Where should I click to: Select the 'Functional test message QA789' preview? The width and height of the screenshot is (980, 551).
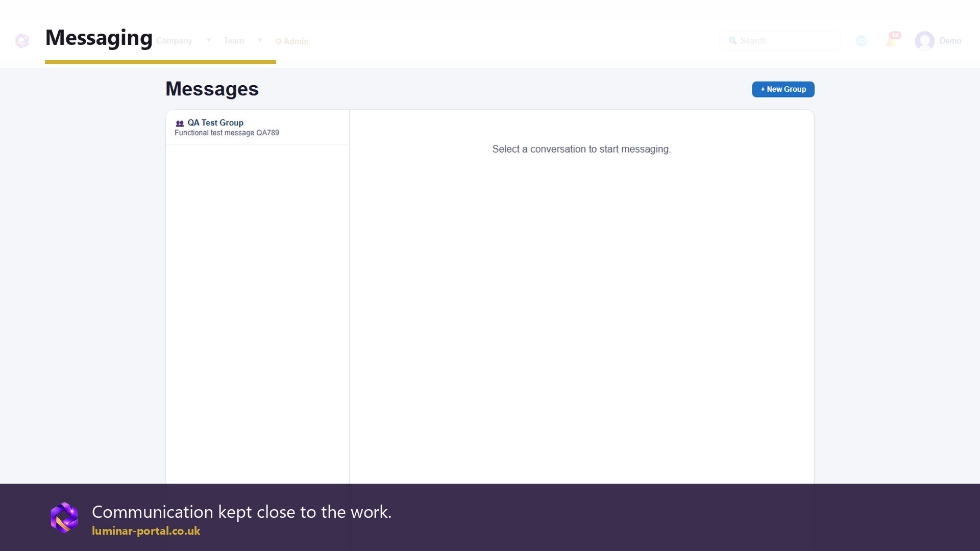227,133
